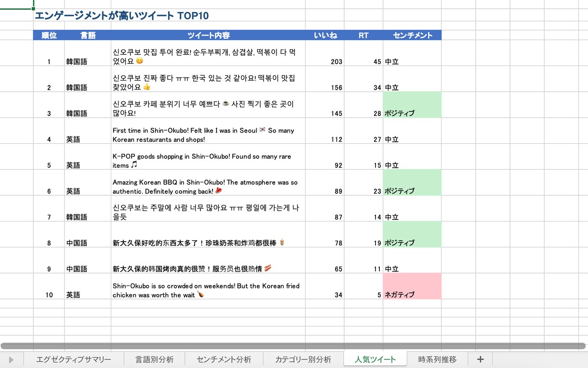Click the Korean tweet 신오쿠보 카페 분위기
588x368 pixels.
coord(208,105)
